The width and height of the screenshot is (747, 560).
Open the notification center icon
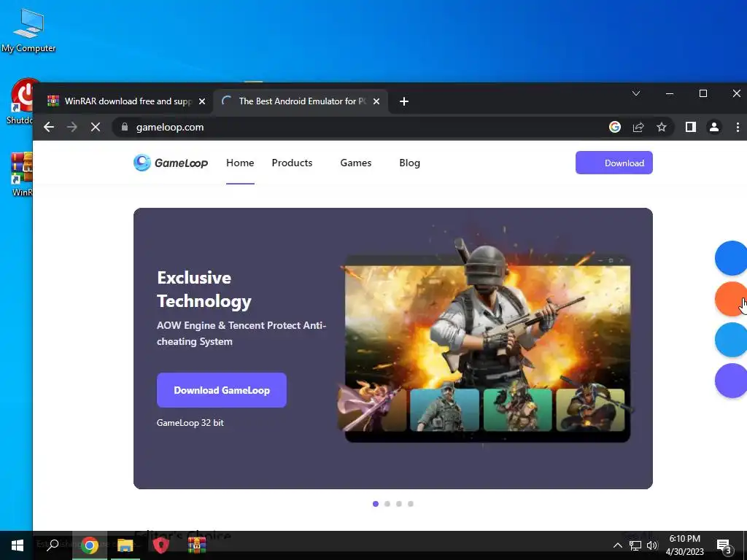[724, 546]
